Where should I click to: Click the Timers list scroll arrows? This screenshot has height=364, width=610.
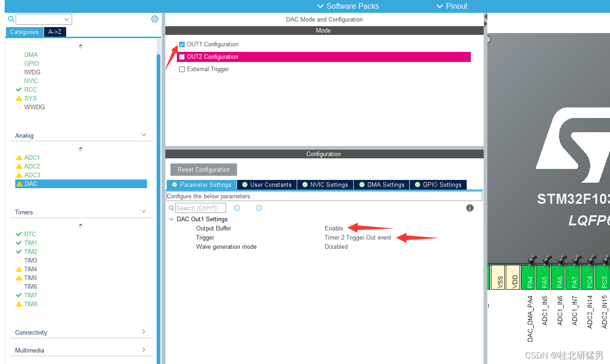tap(81, 226)
